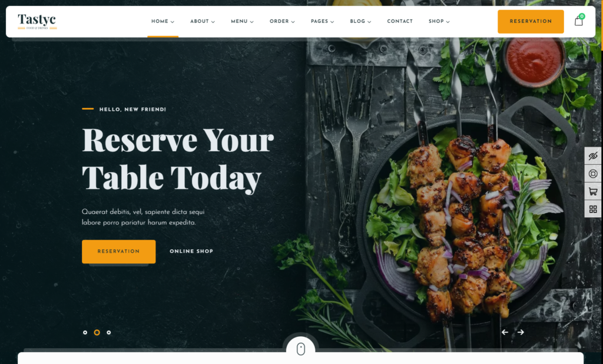Screen dimensions: 603x364
Task: Click the Tastyc logo
Action: (x=37, y=21)
